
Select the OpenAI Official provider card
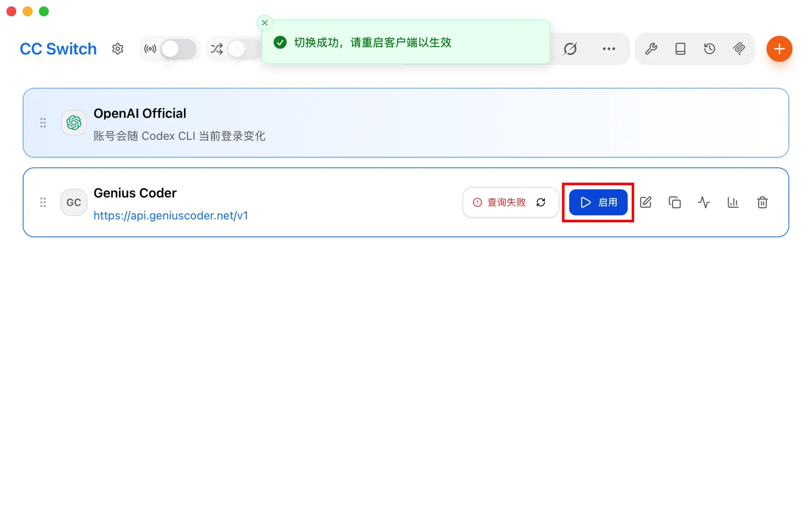pos(406,123)
